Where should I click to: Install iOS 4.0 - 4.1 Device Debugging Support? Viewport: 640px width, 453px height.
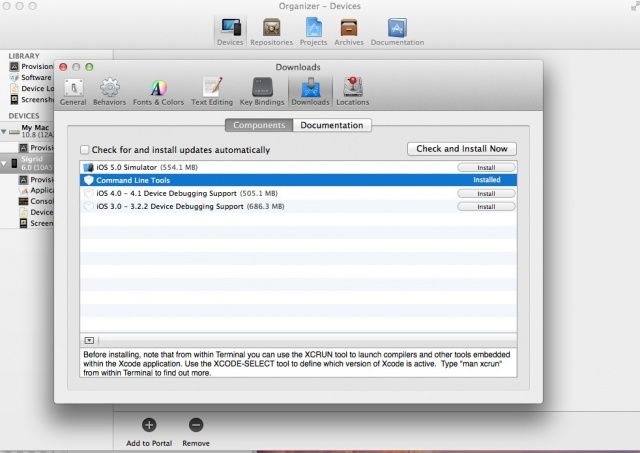tap(486, 194)
